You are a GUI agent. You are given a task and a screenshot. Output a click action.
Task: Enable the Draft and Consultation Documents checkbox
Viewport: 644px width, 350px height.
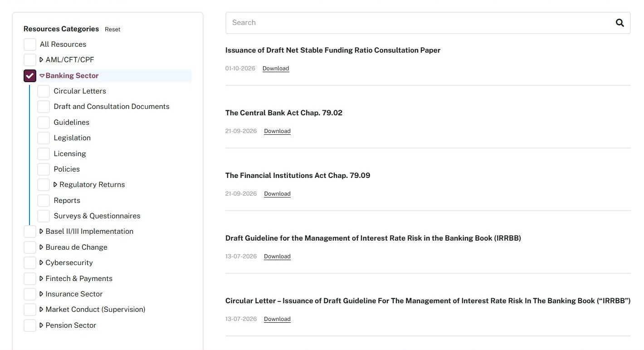(x=44, y=107)
